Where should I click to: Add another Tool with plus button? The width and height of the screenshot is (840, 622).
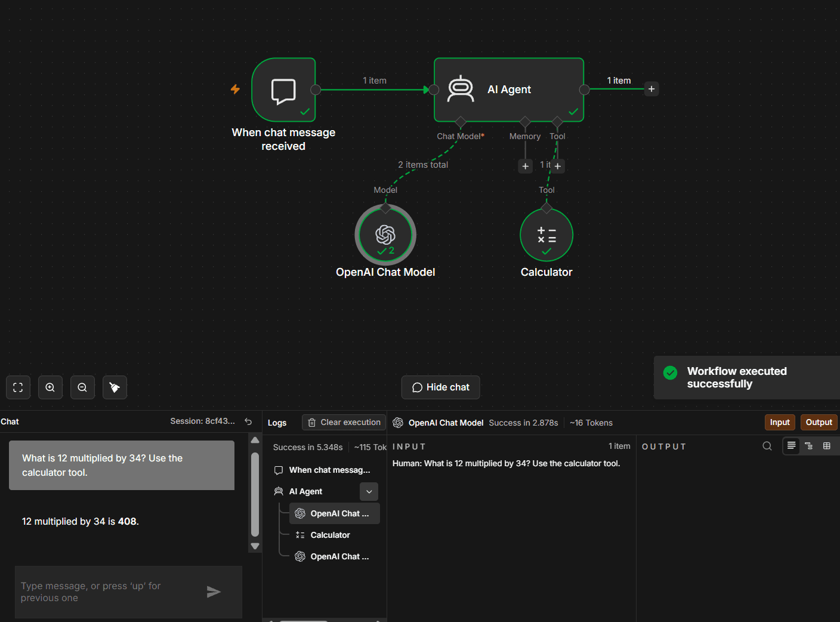coord(558,166)
